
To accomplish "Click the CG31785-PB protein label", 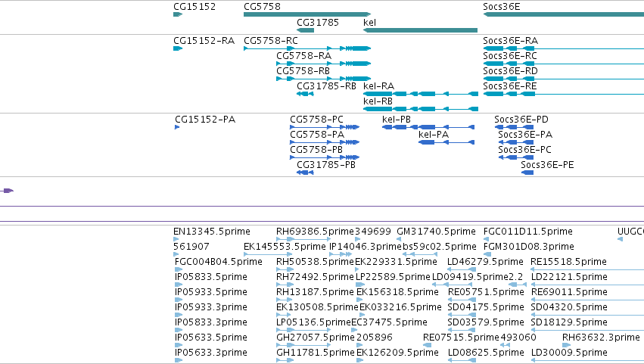I will pos(326,165).
